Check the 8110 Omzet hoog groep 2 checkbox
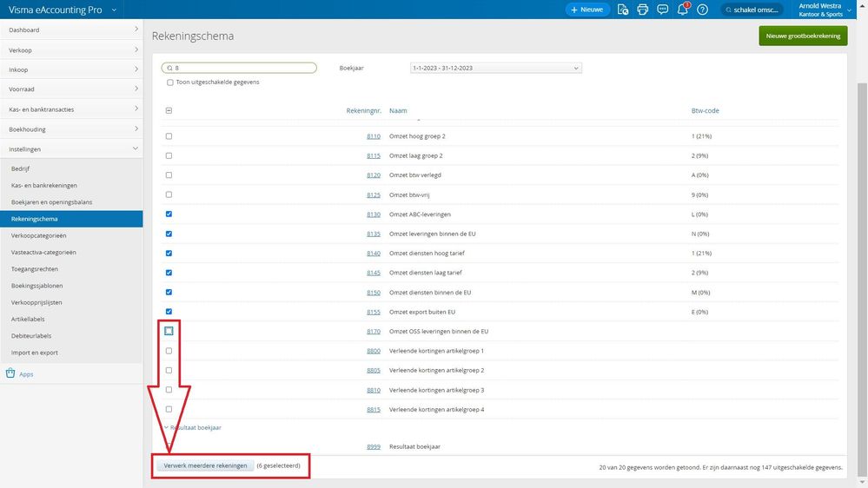Viewport: 868px width, 488px height. point(169,136)
